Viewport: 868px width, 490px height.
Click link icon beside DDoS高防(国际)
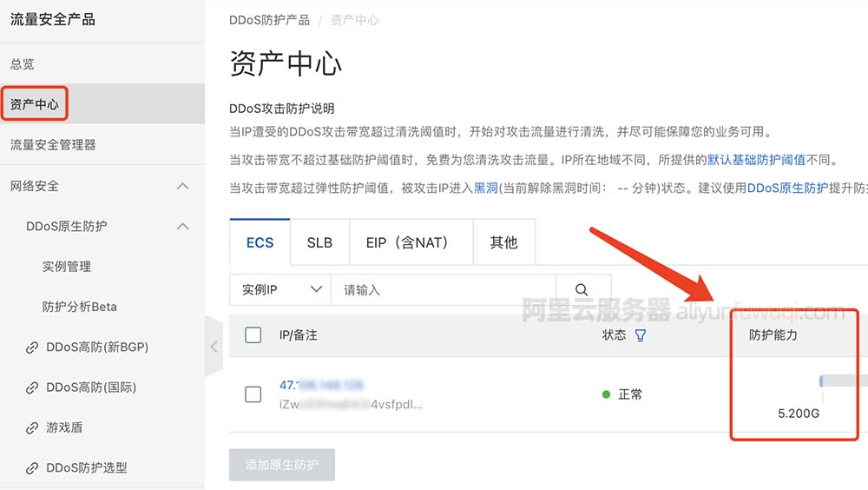pos(32,387)
